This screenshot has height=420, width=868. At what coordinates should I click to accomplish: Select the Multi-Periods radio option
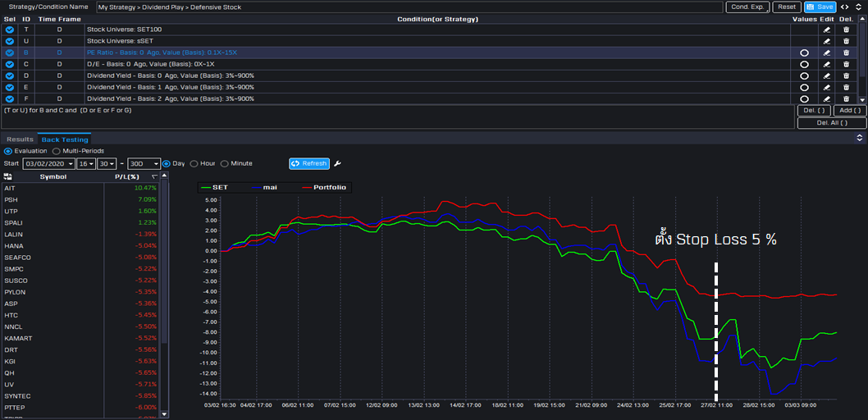(57, 151)
